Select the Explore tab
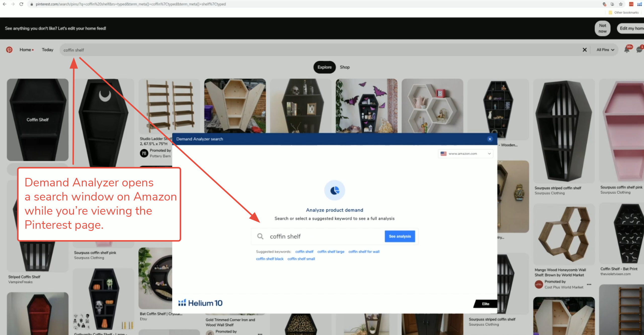 coord(325,67)
